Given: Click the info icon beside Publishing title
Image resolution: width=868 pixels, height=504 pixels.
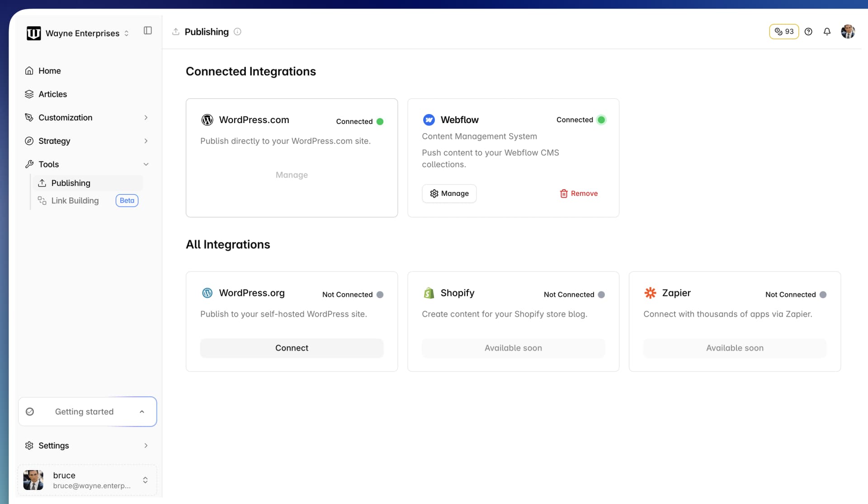Looking at the screenshot, I should click(x=237, y=32).
